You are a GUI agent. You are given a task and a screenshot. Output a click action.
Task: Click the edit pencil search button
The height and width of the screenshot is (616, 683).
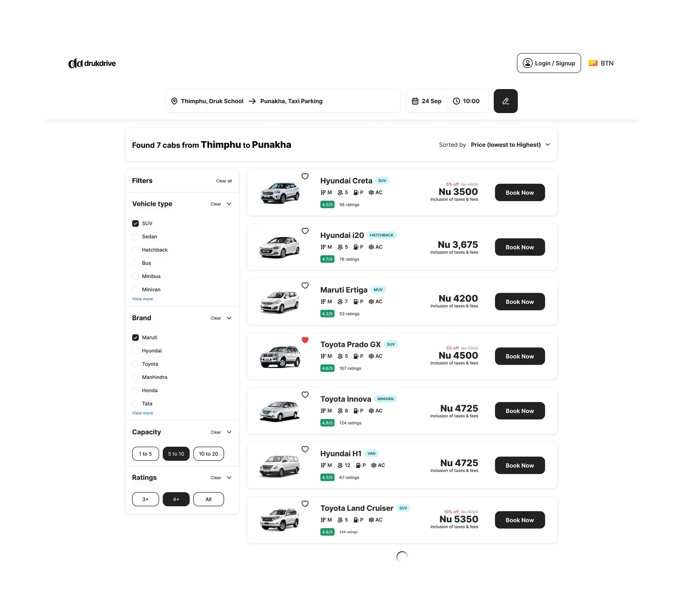tap(505, 101)
